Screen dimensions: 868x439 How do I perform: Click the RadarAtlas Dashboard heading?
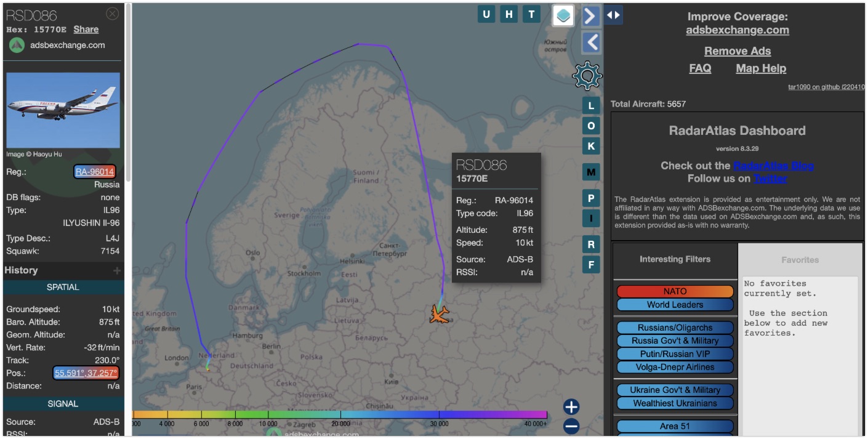tap(737, 131)
